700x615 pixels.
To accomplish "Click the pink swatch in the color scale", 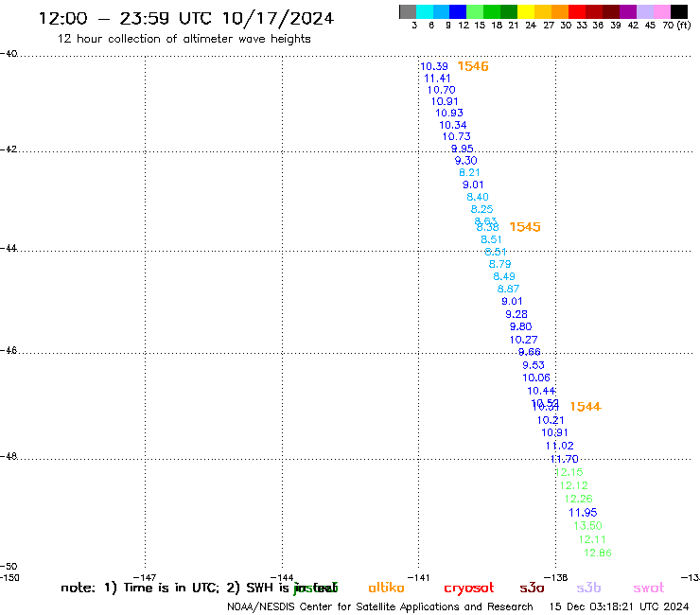I will coord(661,11).
